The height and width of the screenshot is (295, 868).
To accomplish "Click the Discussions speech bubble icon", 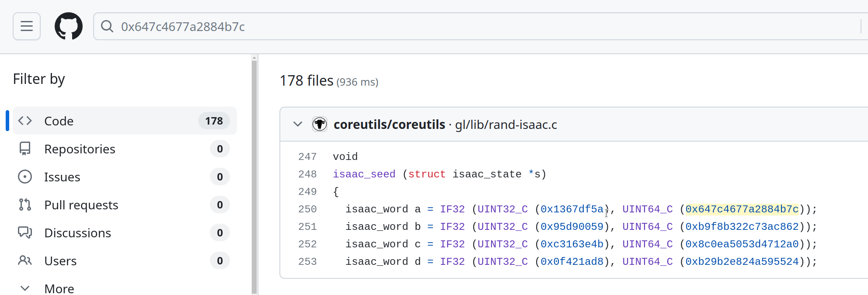I will [25, 233].
